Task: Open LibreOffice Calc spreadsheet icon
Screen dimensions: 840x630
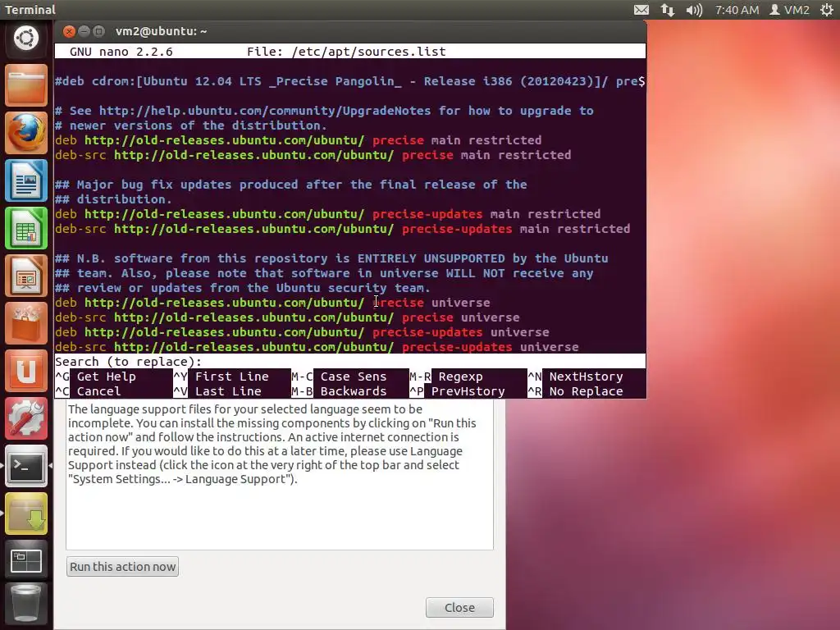Action: (x=26, y=228)
